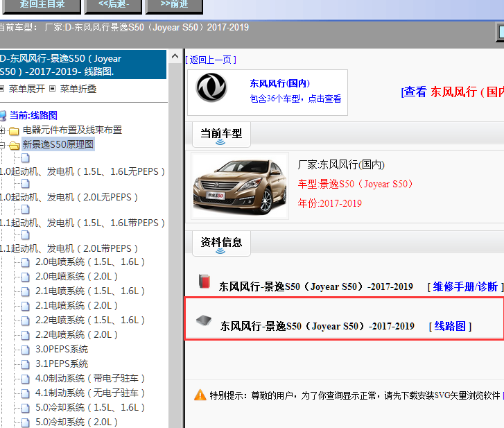Click red book icon beside 维修手册 row

(x=205, y=281)
